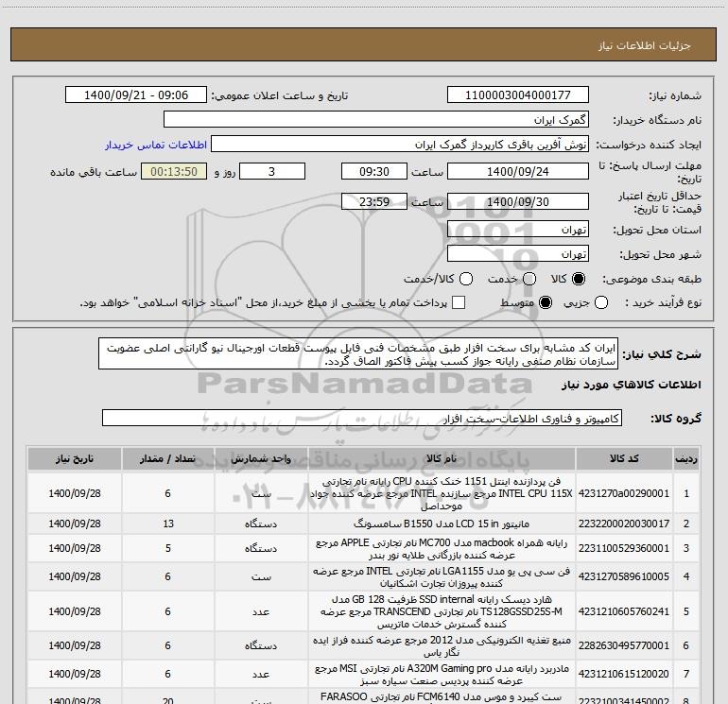Click the validity time field 23:59

pyautogui.click(x=374, y=201)
